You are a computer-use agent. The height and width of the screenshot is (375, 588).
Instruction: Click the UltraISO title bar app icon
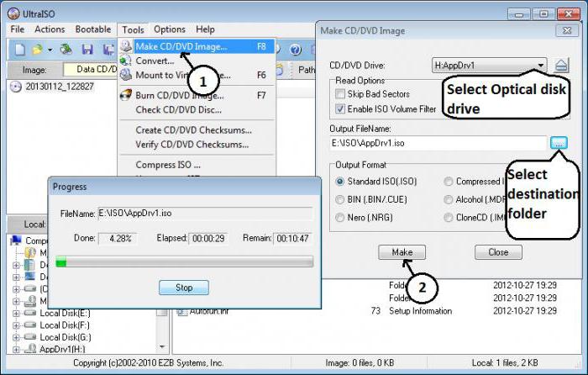13,14
